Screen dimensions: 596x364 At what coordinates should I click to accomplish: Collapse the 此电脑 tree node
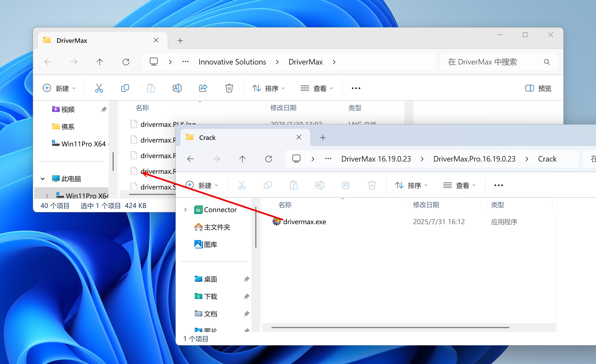pyautogui.click(x=43, y=179)
